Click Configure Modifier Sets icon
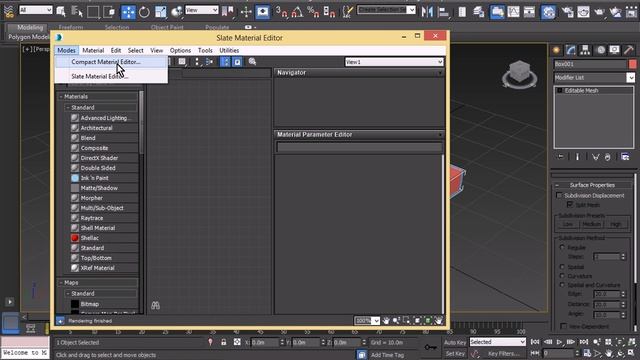The width and height of the screenshot is (640, 360). pos(625,157)
